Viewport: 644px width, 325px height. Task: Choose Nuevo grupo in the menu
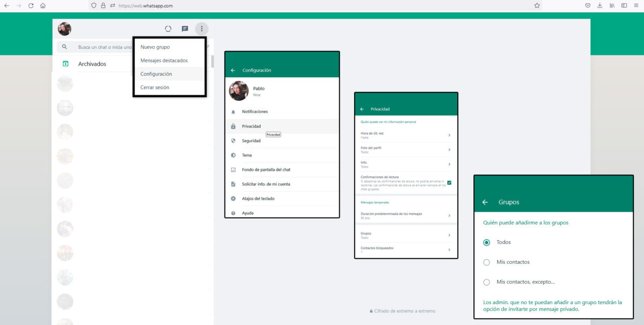[x=155, y=47]
